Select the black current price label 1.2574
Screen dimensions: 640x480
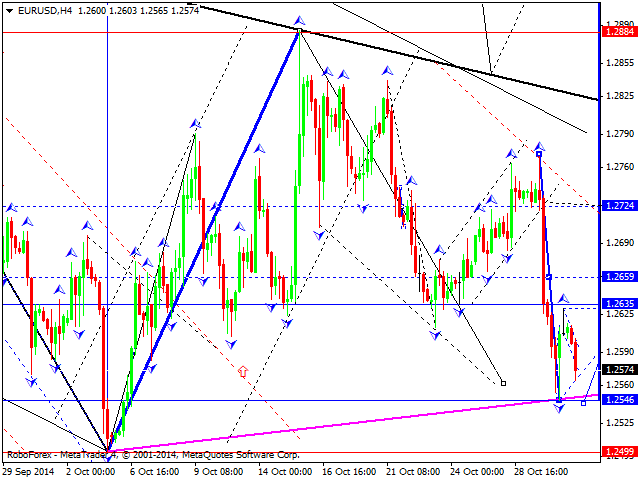pos(620,369)
